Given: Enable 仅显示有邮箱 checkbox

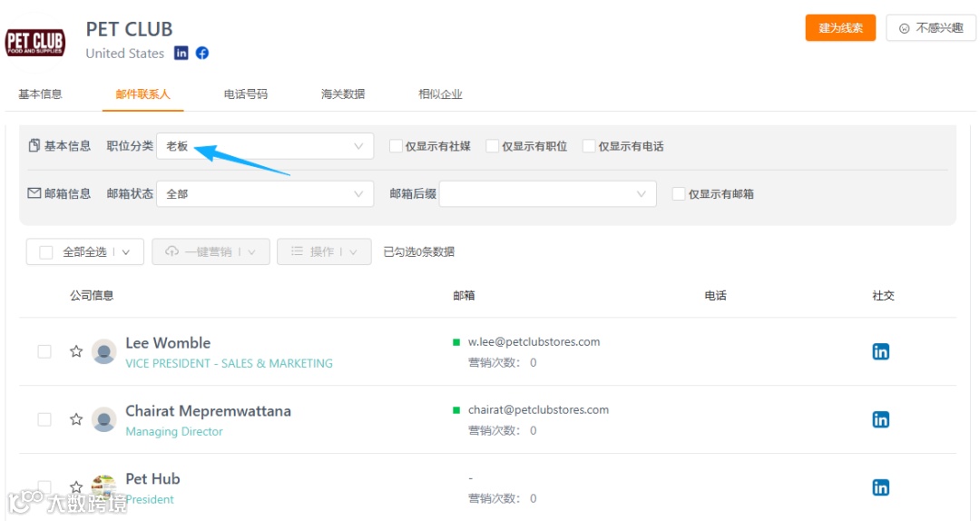Looking at the screenshot, I should 679,194.
